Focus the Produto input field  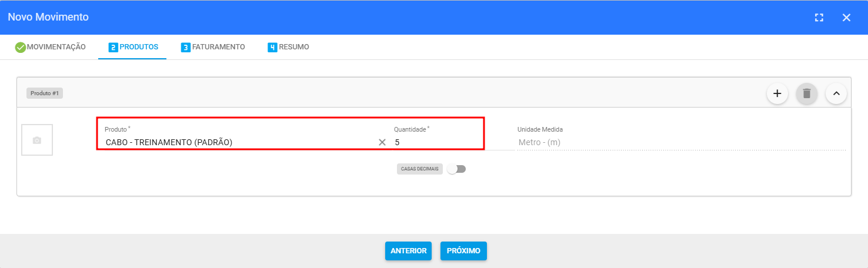(x=240, y=142)
